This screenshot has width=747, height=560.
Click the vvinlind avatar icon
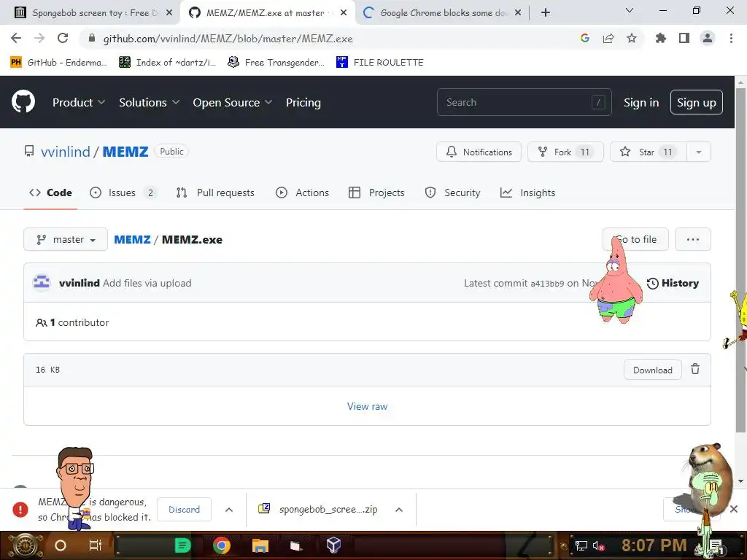coord(42,282)
